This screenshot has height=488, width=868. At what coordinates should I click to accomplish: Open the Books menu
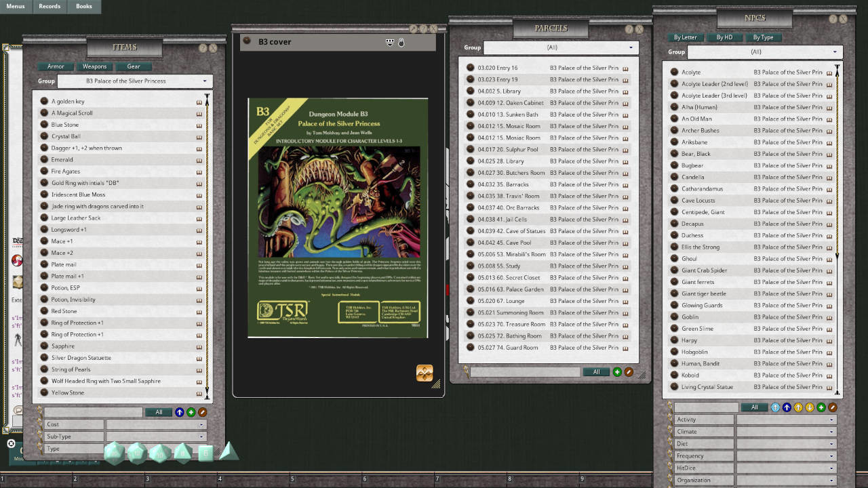[84, 7]
